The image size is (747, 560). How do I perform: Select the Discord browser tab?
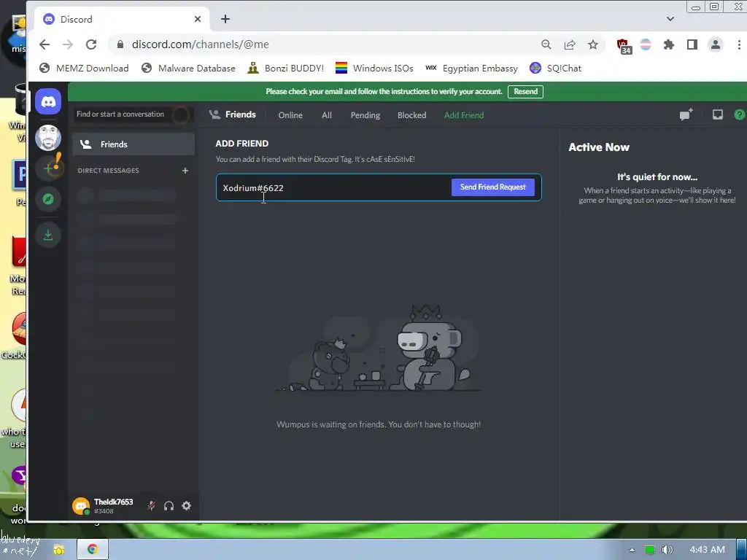tap(122, 19)
